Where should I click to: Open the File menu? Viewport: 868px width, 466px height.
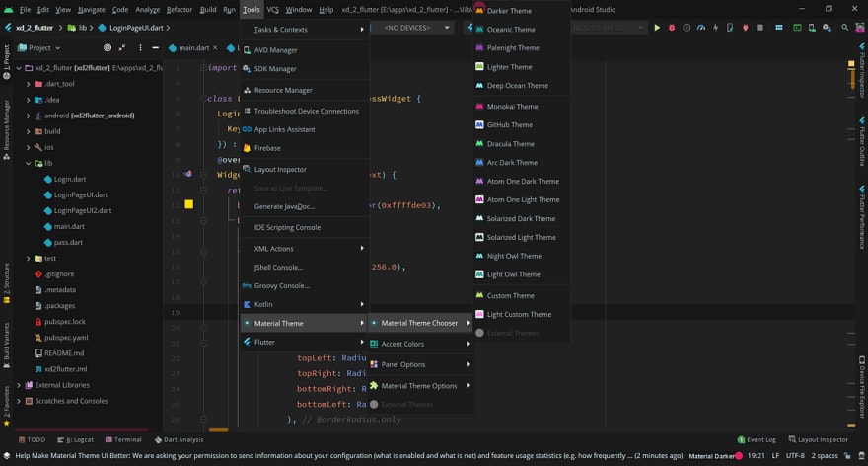point(25,10)
